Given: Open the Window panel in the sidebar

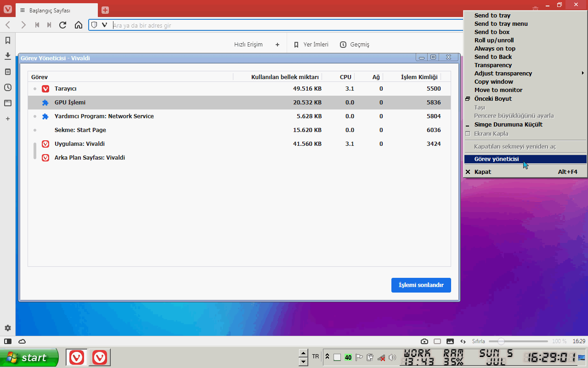Looking at the screenshot, I should [8, 103].
